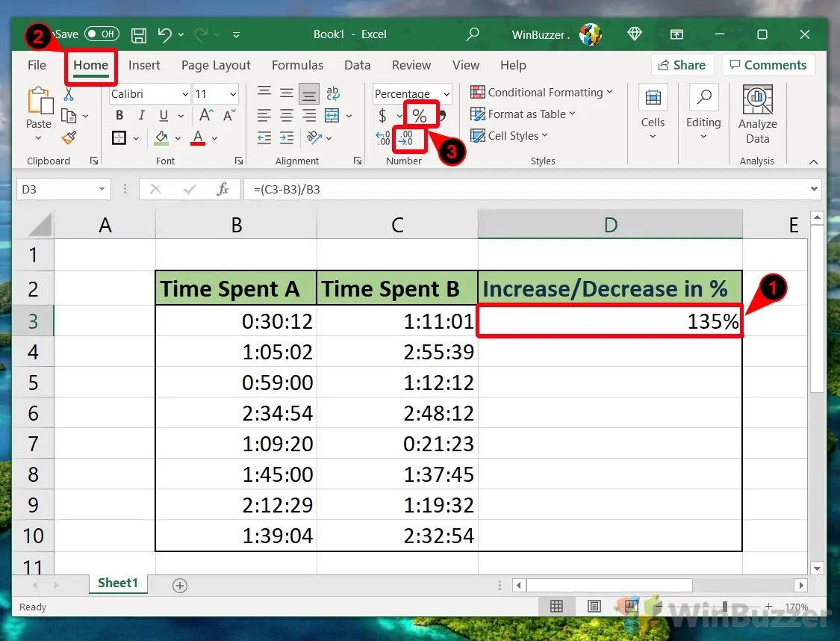This screenshot has width=840, height=641.
Task: Adjust the zoom slider
Action: click(x=724, y=607)
